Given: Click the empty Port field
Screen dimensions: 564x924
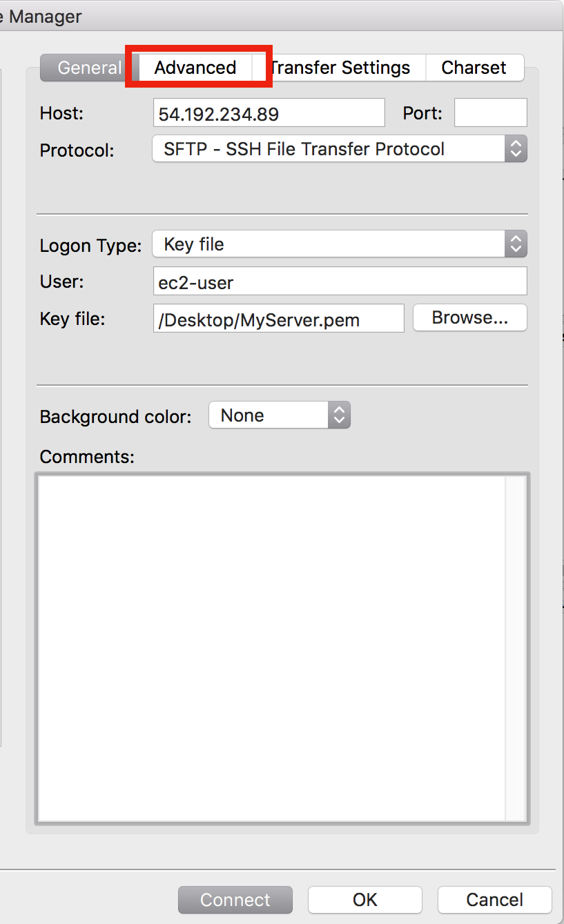Looking at the screenshot, I should tap(490, 112).
